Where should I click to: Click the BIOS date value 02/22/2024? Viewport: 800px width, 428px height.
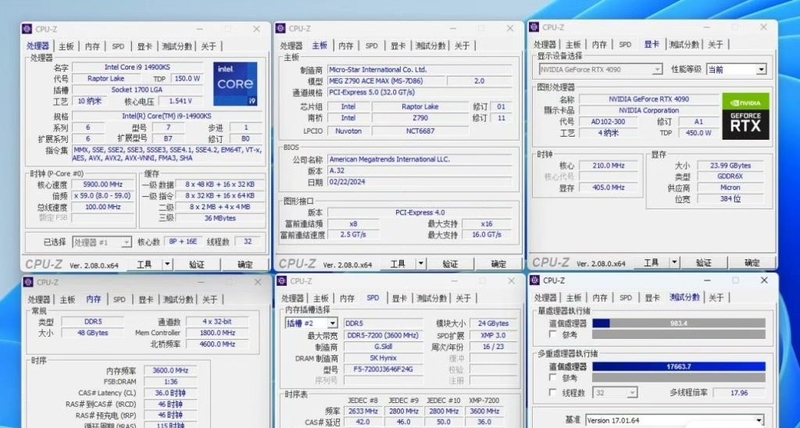click(419, 182)
